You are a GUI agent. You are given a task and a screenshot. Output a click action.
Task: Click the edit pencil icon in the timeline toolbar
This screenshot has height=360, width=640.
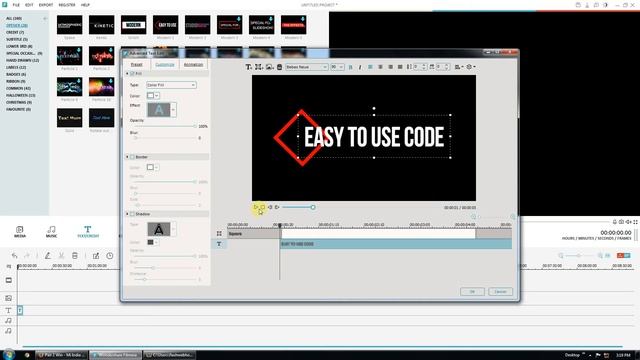click(x=48, y=256)
